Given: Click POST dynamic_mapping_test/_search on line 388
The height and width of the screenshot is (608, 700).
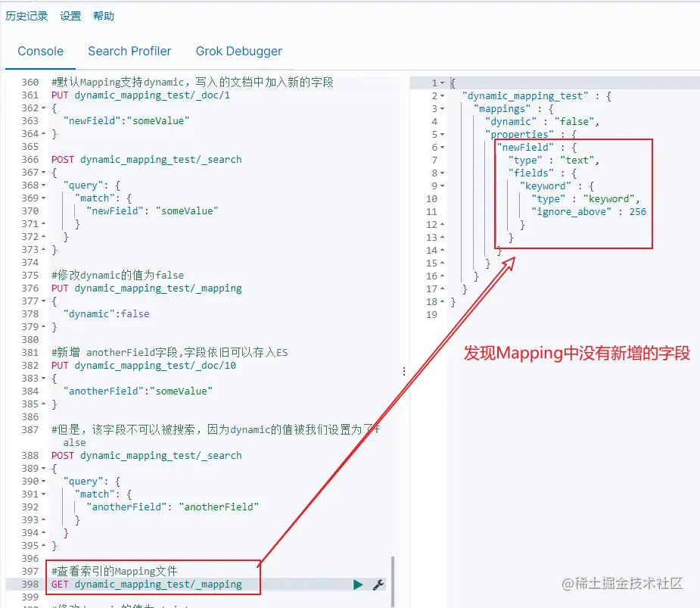Looking at the screenshot, I should pos(146,456).
